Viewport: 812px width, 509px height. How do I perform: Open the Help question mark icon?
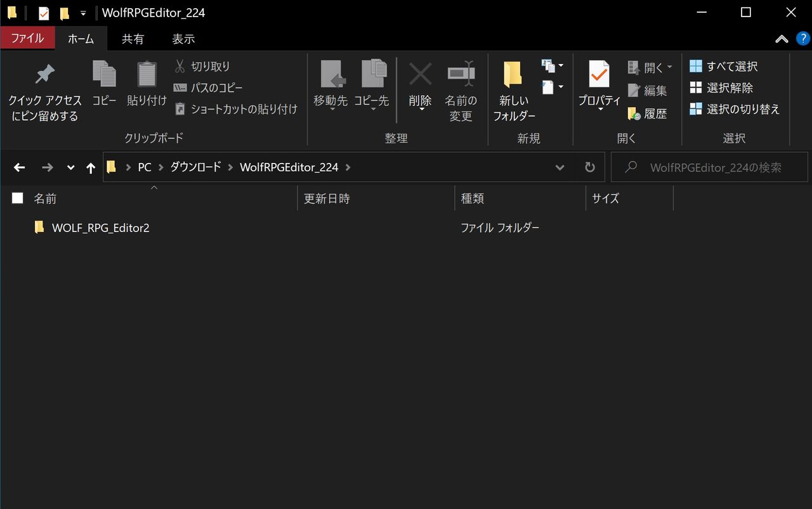(803, 39)
